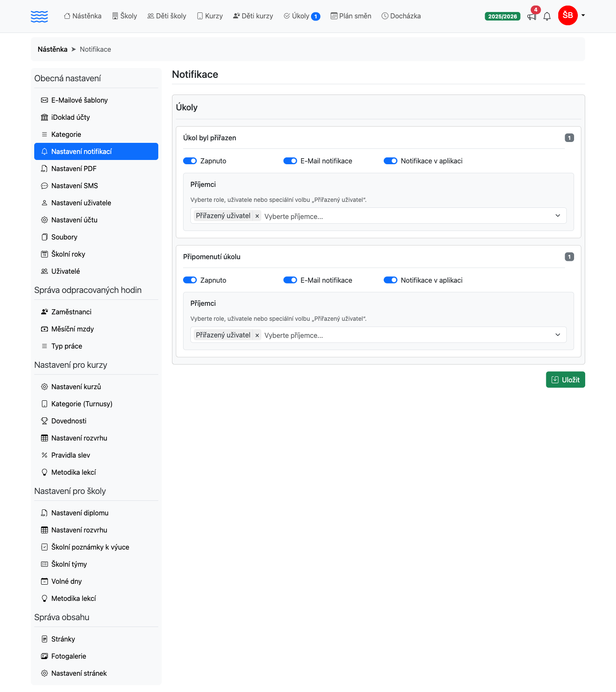The height and width of the screenshot is (692, 616).
Task: Click the Pravidla slev percent icon
Action: coord(44,455)
